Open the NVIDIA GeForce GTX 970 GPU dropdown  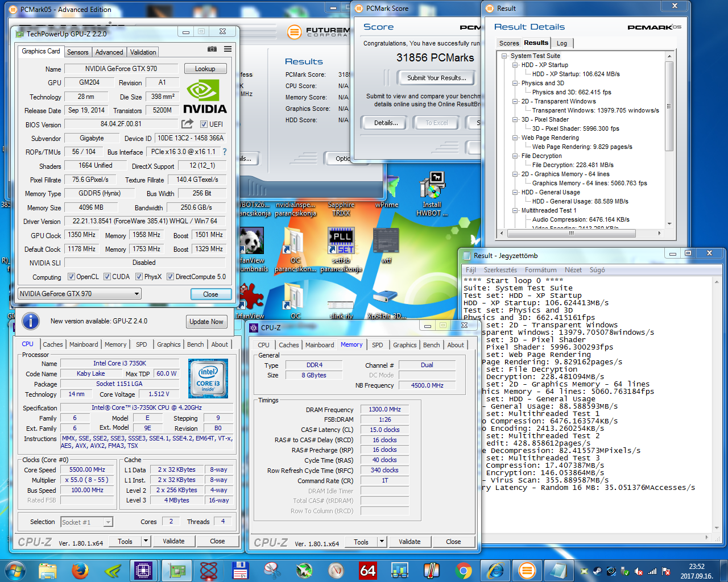(79, 294)
